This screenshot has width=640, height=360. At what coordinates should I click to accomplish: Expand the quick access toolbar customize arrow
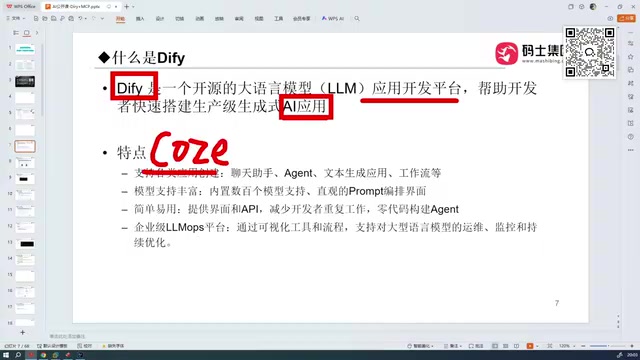[x=102, y=18]
